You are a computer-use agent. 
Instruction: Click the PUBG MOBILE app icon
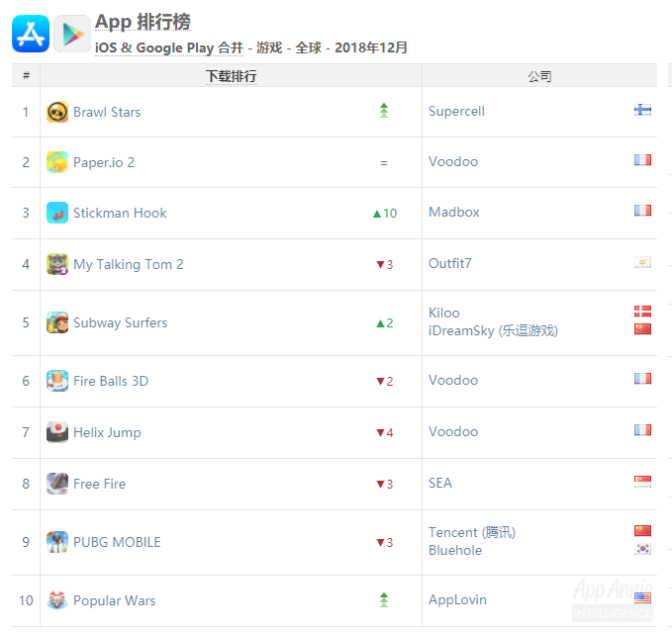pyautogui.click(x=57, y=542)
